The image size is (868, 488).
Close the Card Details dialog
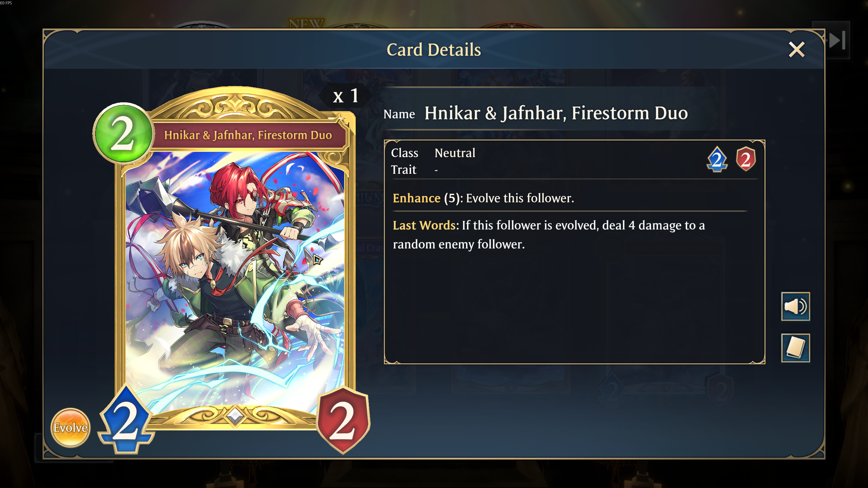[796, 49]
